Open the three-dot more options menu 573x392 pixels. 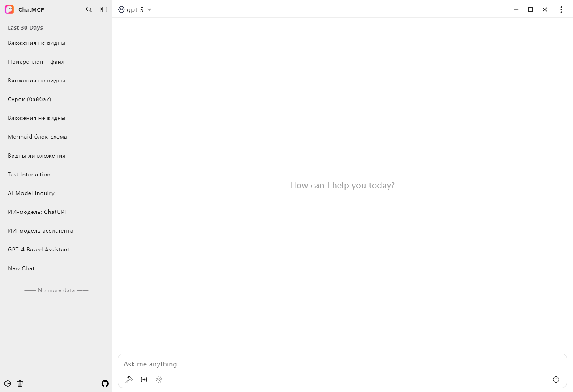[x=561, y=9]
